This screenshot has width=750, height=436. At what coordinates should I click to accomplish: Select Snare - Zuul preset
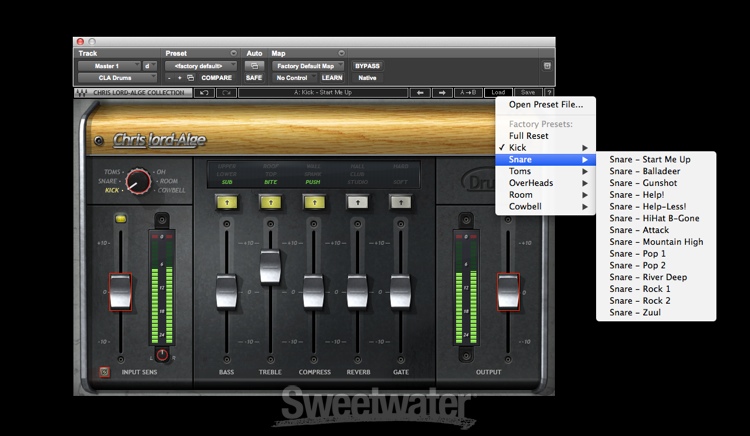(656, 313)
